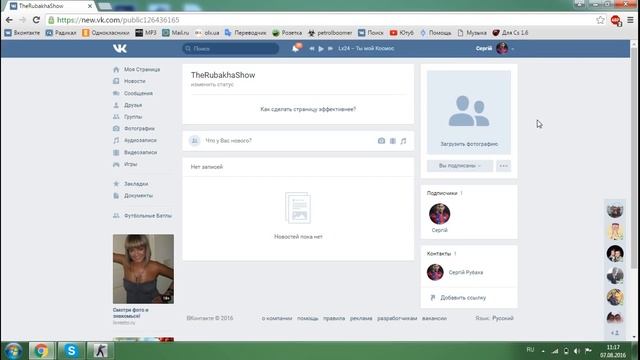Open the Розетка bookmark

[287, 33]
